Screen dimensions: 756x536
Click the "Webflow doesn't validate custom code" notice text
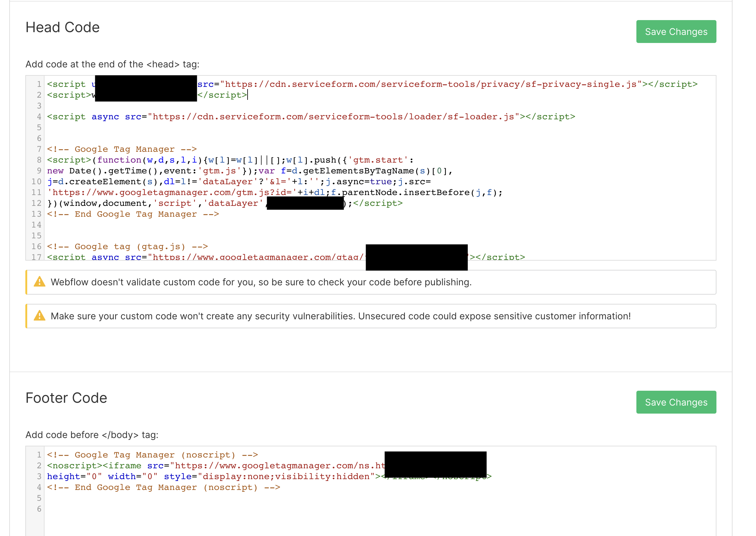(x=261, y=282)
